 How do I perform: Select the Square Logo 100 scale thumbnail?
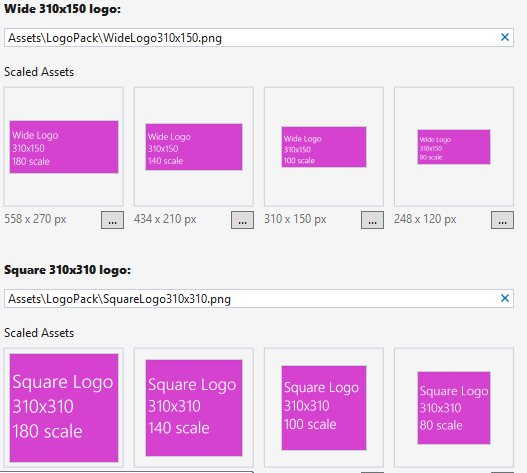[x=324, y=408]
